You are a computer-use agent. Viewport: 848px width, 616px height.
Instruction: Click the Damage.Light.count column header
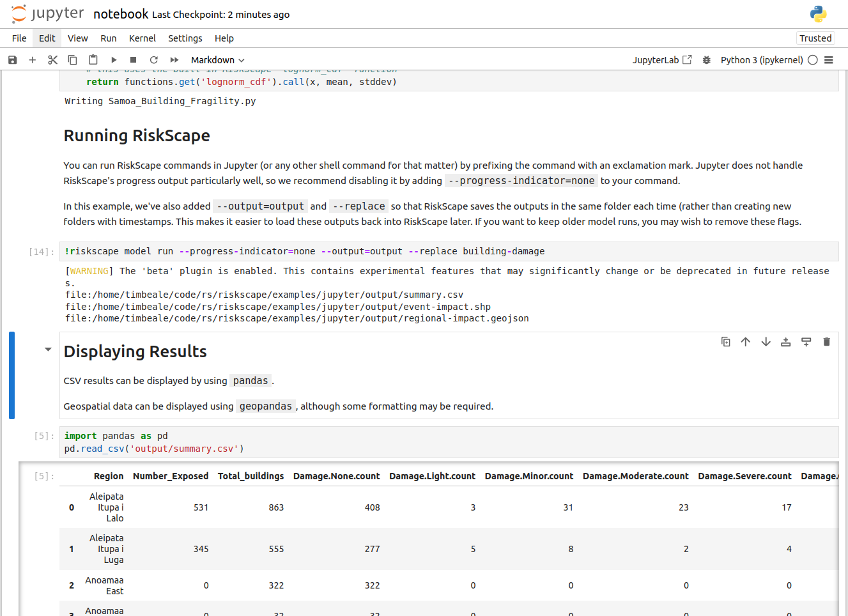click(x=433, y=476)
